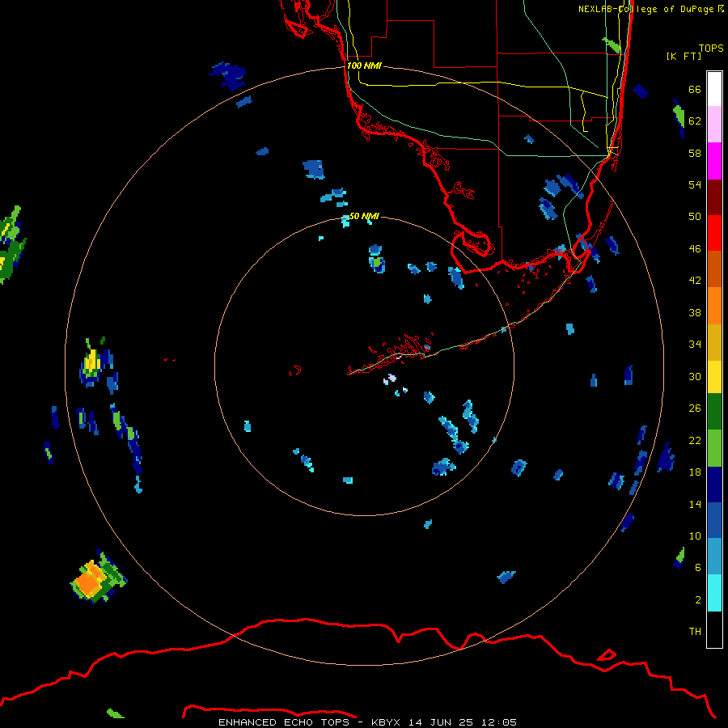
Task: Choose the navy swatch between 14 and 18
Action: pyautogui.click(x=714, y=485)
